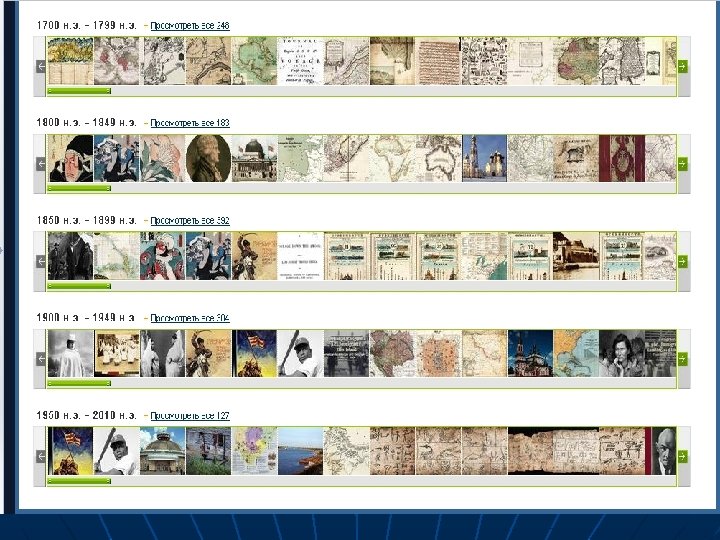Open green Gulf of Mexico map in 1700–1799 row

click(254, 61)
